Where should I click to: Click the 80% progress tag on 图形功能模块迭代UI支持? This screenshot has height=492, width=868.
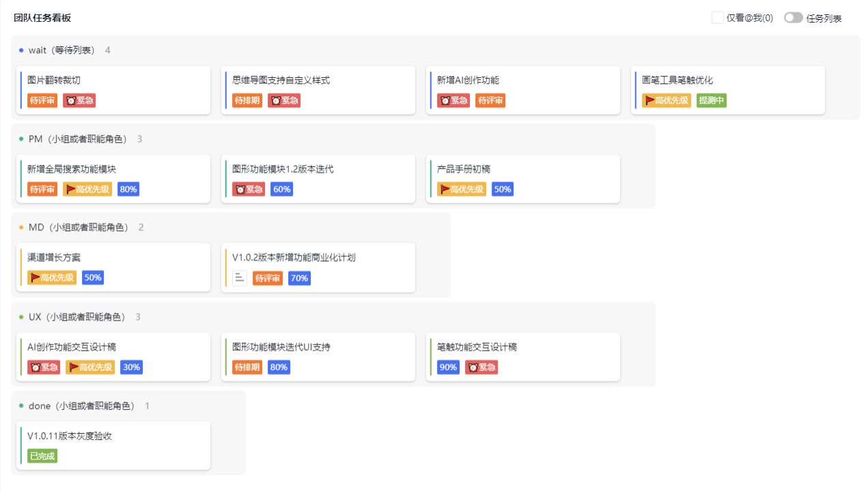(279, 367)
